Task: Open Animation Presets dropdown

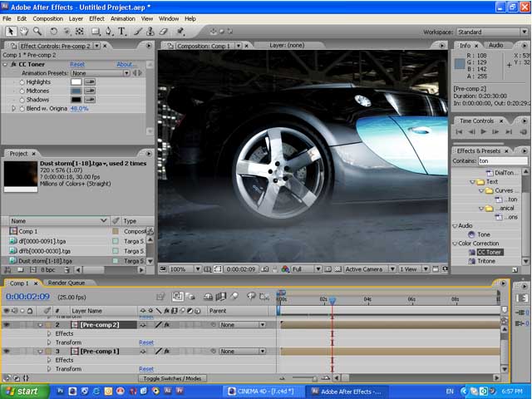Action: [101, 73]
